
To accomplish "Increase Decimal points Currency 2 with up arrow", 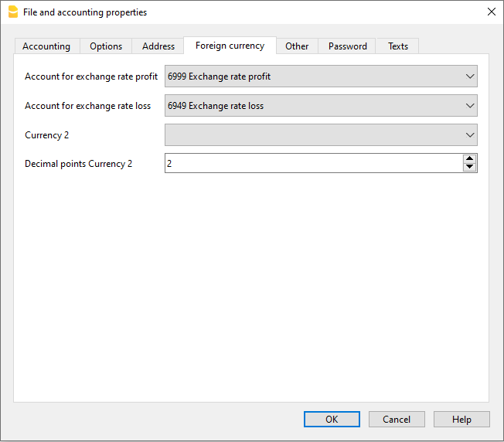I will point(469,159).
